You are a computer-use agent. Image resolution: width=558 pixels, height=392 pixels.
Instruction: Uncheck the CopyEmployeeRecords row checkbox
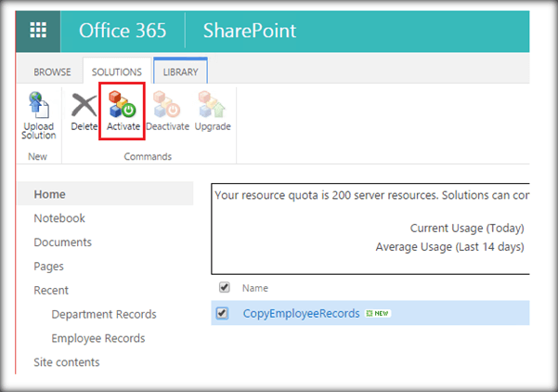(x=222, y=314)
